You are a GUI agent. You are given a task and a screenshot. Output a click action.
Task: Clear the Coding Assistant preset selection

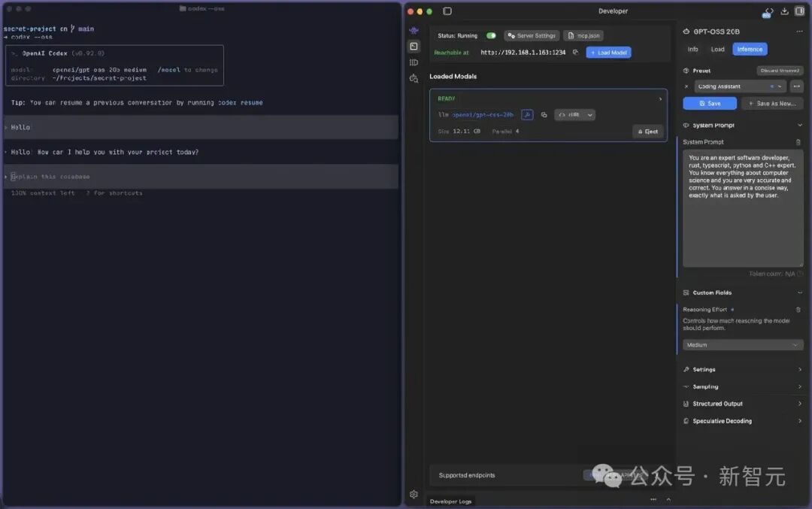click(x=686, y=86)
